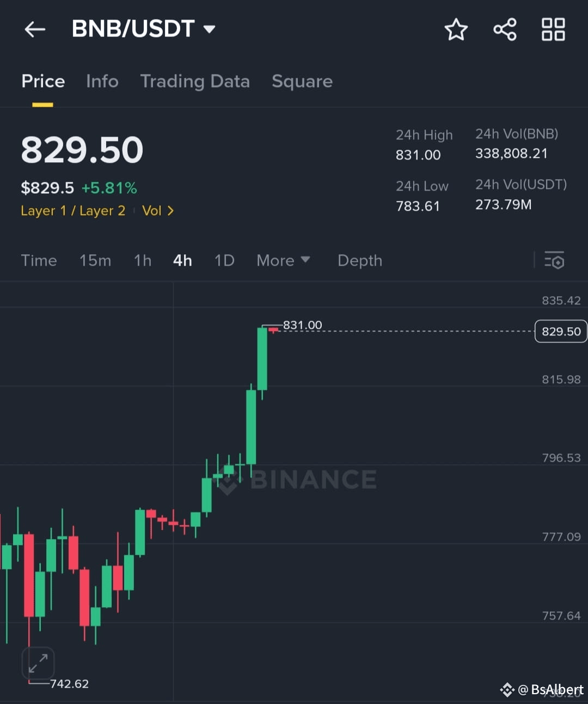Image resolution: width=588 pixels, height=704 pixels.
Task: Open chart indicator settings icon
Action: (554, 260)
